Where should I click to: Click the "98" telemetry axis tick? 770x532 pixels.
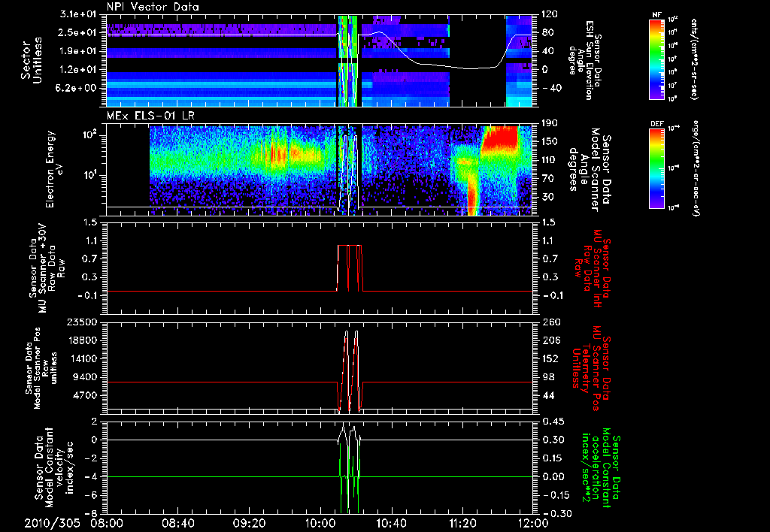tap(547, 377)
